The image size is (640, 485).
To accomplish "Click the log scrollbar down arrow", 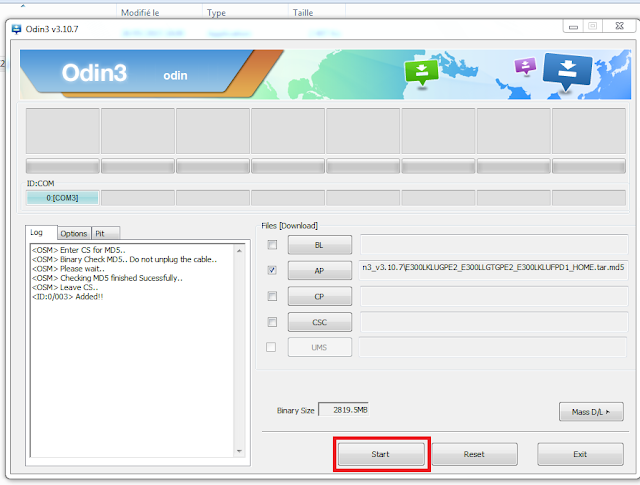I will 239,451.
